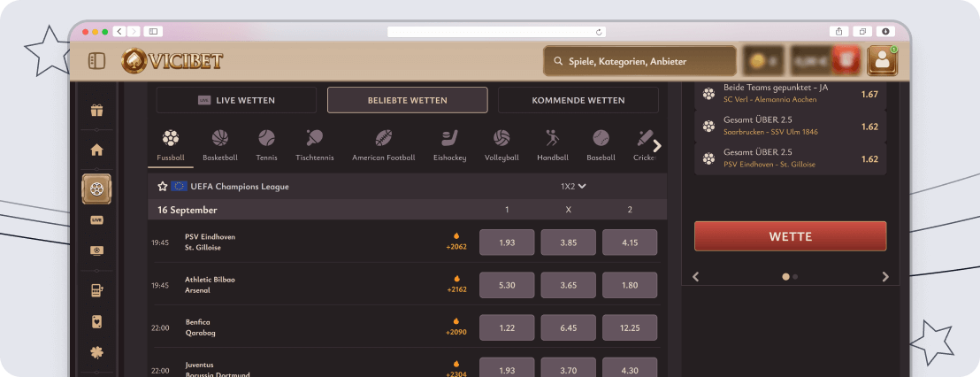Click the Vicibet logo
980x377 pixels.
172,61
